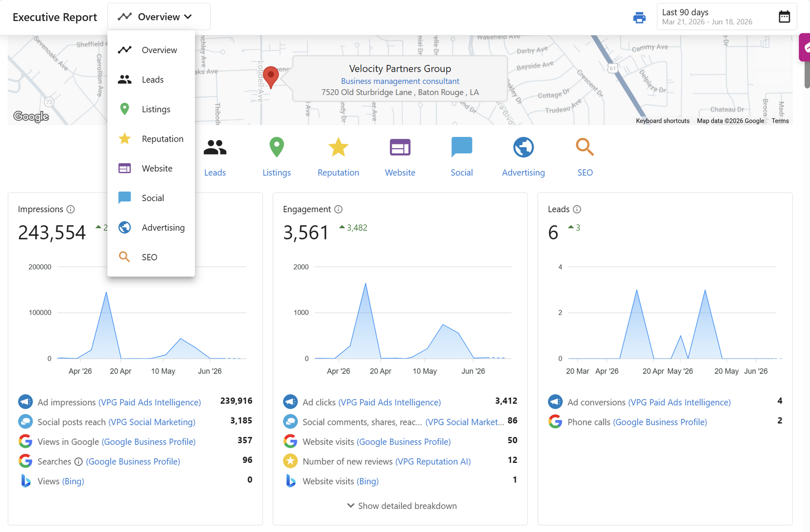Click the Executive Report page title
The image size is (810, 532).
(55, 17)
